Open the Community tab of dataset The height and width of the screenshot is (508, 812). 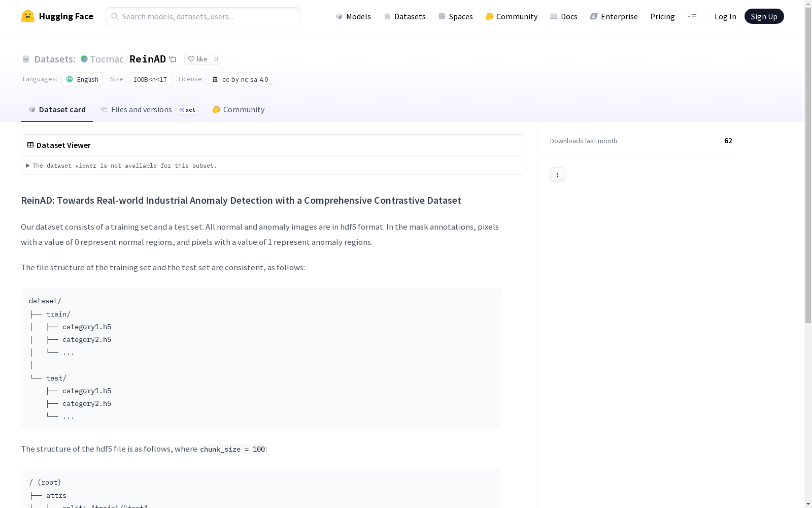(238, 110)
